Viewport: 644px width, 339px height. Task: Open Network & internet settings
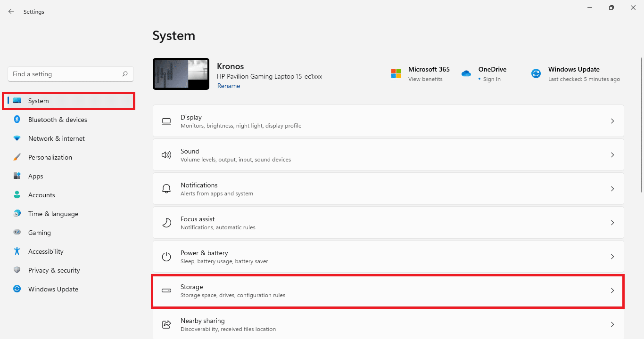tap(57, 138)
